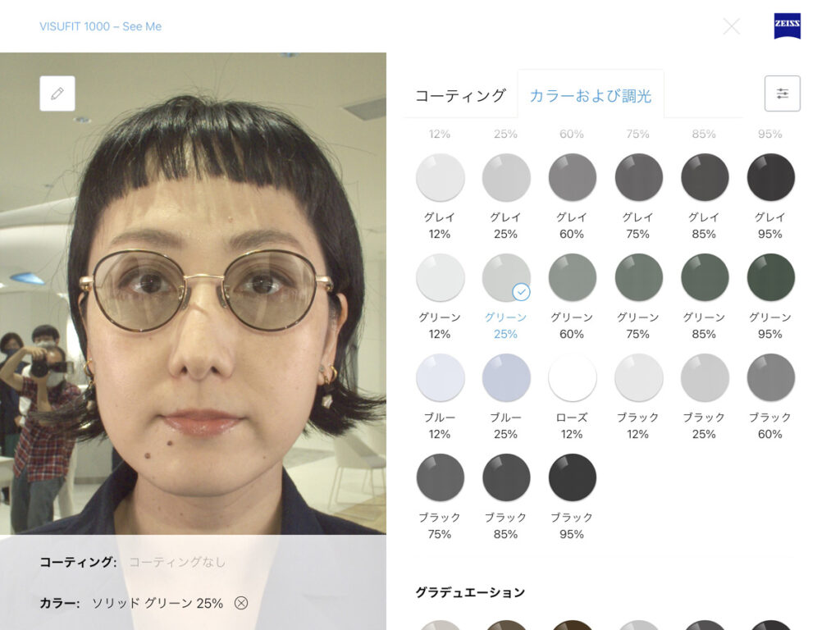Click the カラー: label in summary
This screenshot has width=840, height=630.
[59, 603]
